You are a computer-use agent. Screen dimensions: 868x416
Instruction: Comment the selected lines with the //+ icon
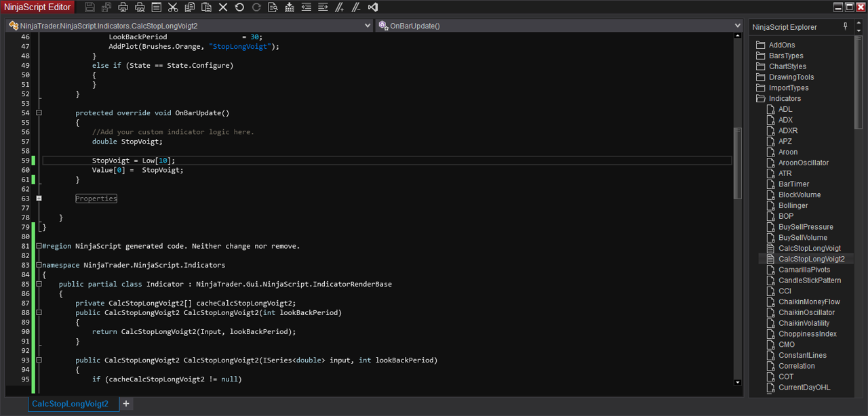click(x=339, y=7)
